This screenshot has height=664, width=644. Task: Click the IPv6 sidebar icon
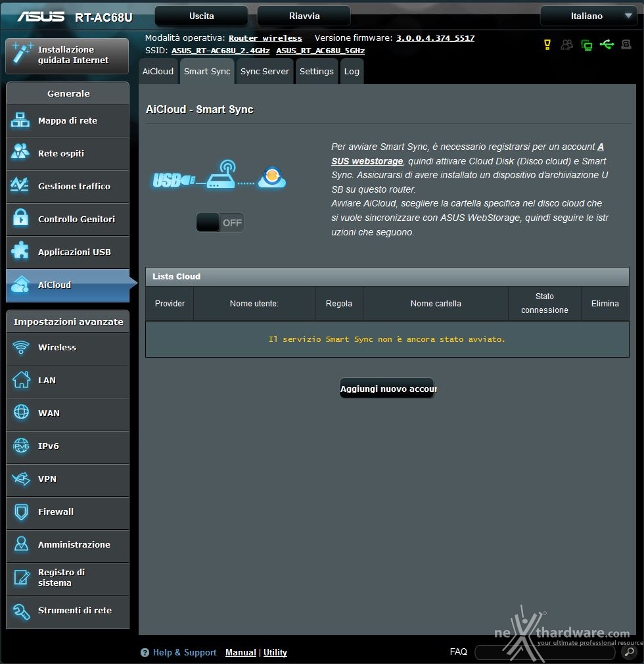coord(21,446)
